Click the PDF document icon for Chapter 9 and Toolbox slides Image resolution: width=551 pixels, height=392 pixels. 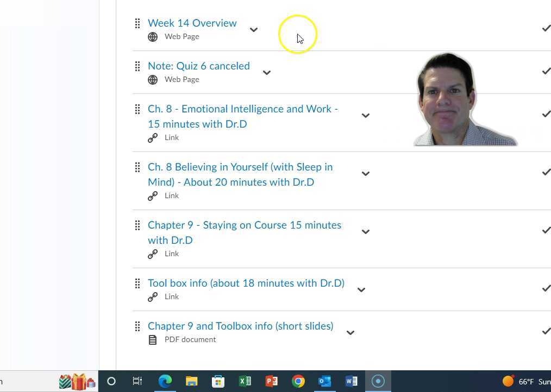(153, 339)
